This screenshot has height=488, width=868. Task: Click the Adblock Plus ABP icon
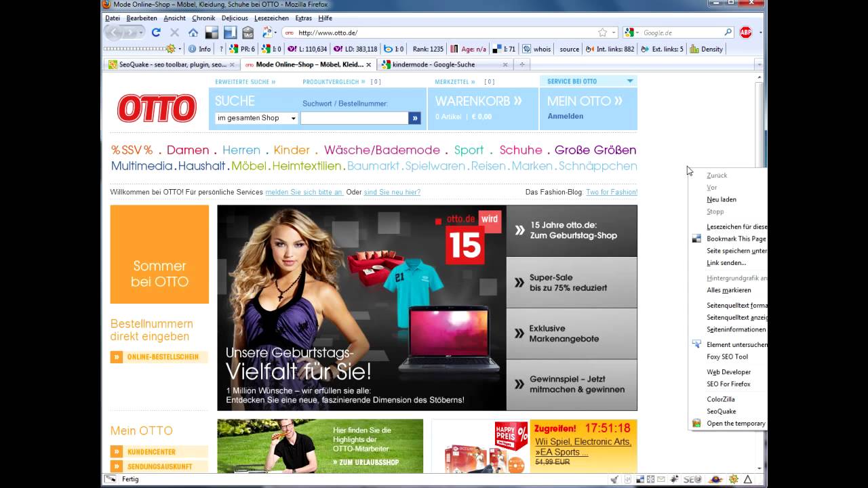[745, 33]
